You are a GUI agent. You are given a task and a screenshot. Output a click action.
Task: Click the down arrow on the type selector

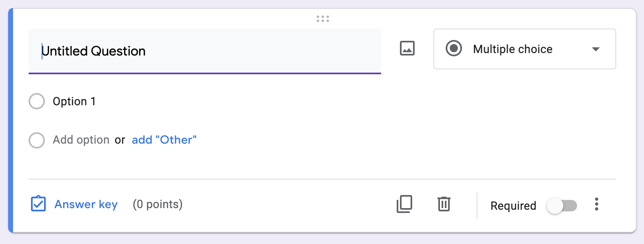[596, 49]
